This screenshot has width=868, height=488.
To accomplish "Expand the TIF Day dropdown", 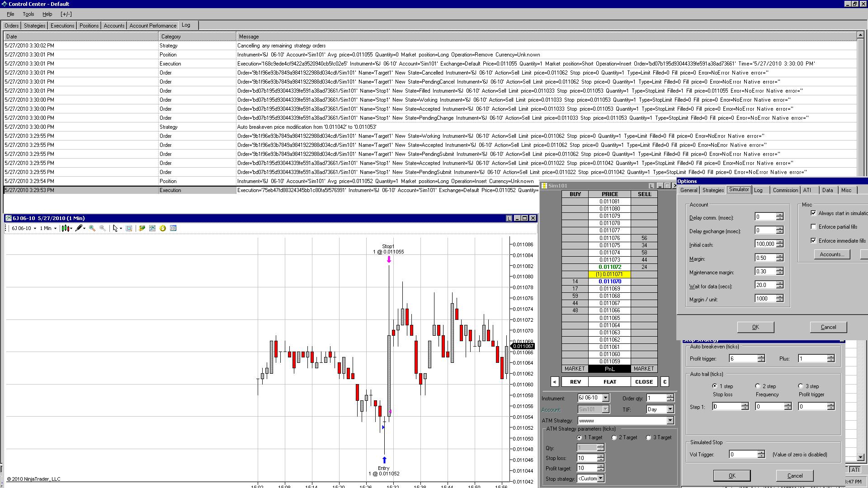I will (670, 409).
